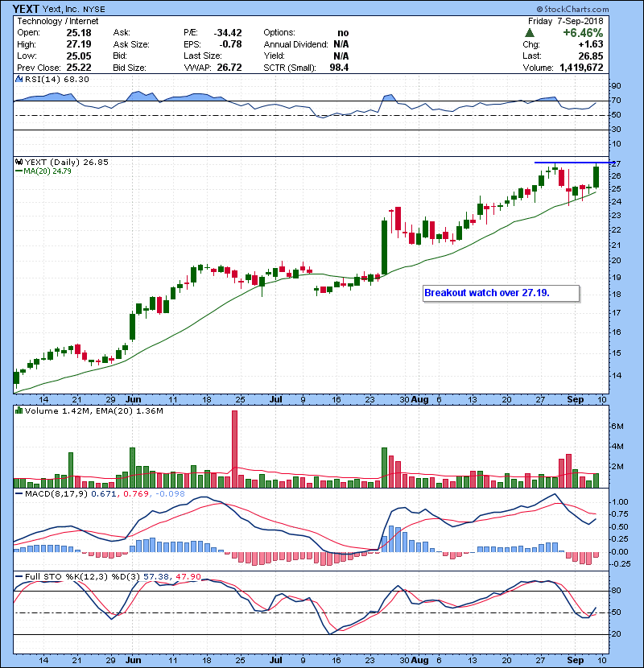
Task: Click the stochastic %D value 47.90
Action: 188,576
